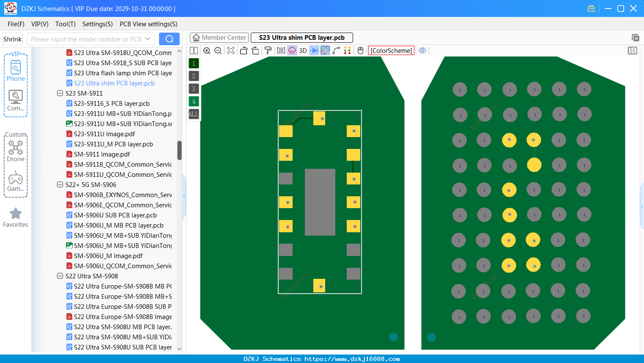Select the paint roller tool
Screen dimensions: 644x363
[268, 51]
